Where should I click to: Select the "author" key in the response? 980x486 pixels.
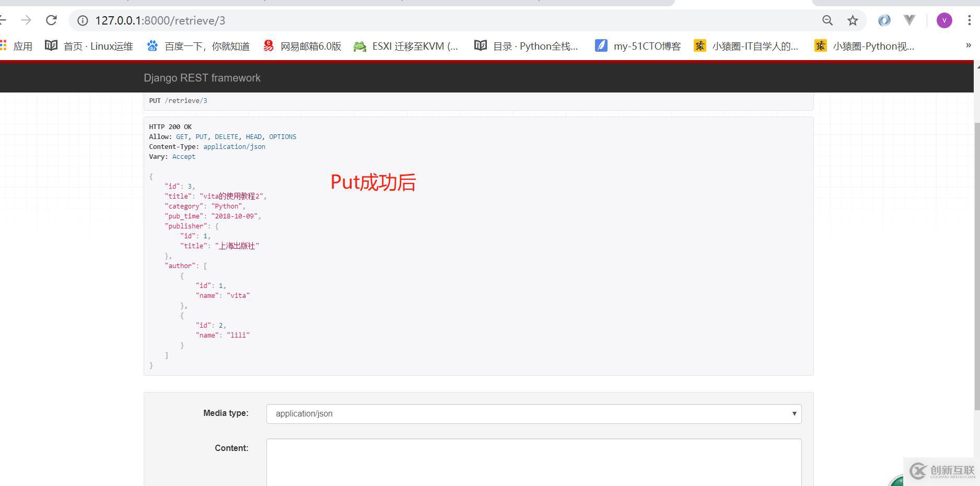[x=180, y=265]
